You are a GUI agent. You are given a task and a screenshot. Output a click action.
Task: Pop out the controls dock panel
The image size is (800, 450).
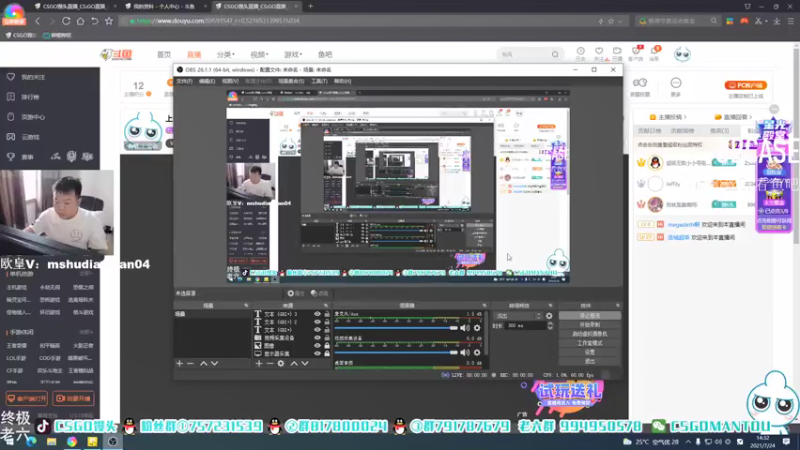(617, 306)
